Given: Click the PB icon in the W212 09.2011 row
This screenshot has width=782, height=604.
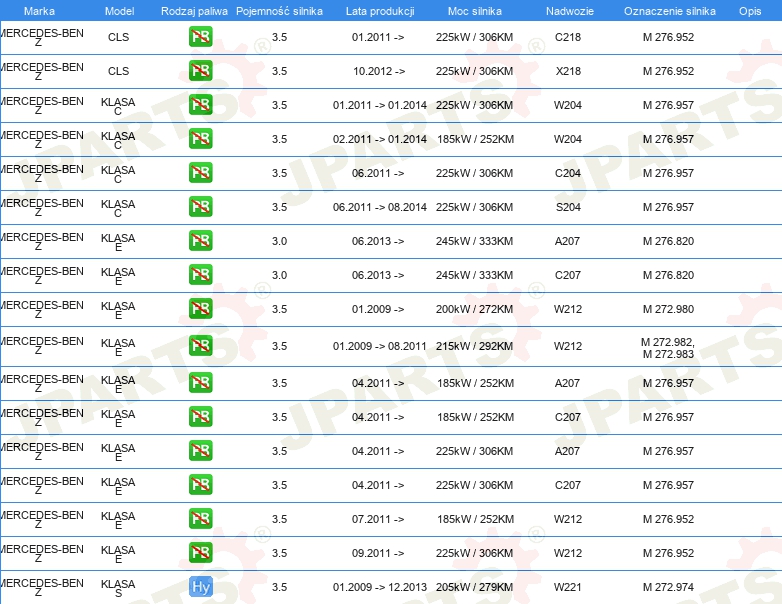Looking at the screenshot, I should click(200, 553).
